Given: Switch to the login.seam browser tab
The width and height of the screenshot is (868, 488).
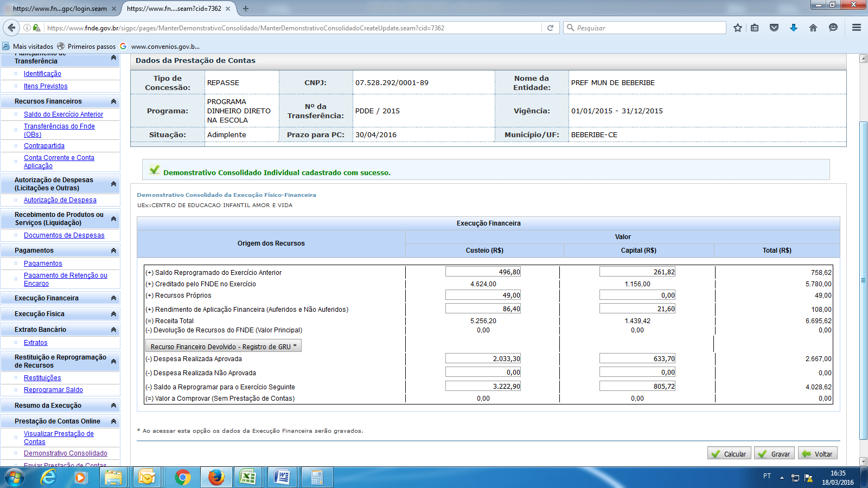Looking at the screenshot, I should [x=60, y=9].
